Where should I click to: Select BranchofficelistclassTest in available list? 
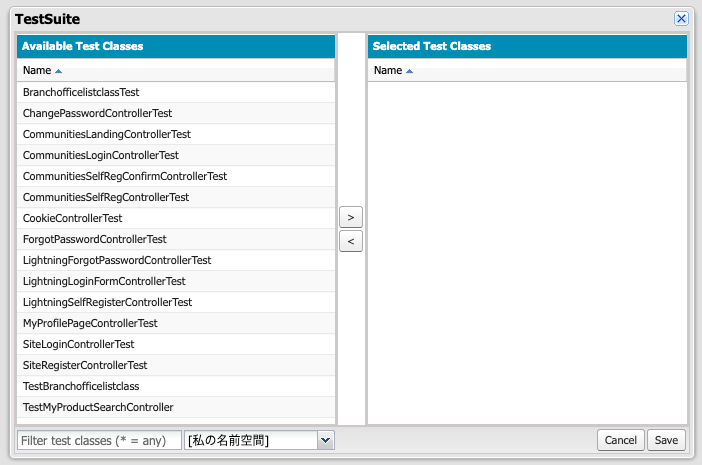click(176, 92)
